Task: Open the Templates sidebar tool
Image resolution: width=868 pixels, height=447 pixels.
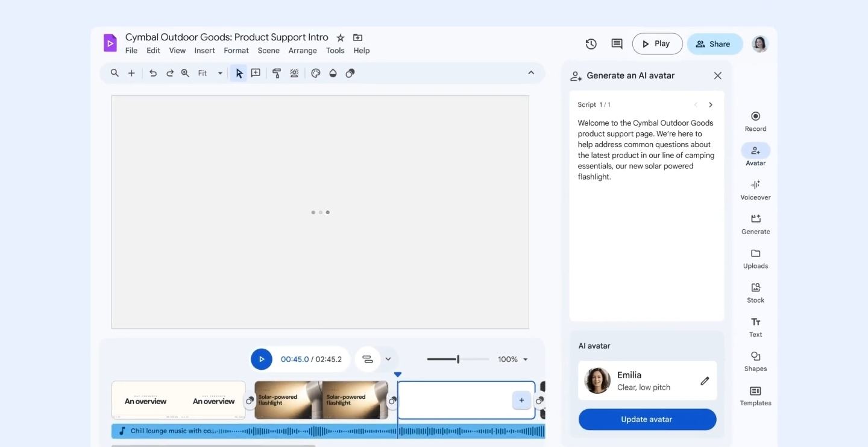Action: (x=755, y=396)
